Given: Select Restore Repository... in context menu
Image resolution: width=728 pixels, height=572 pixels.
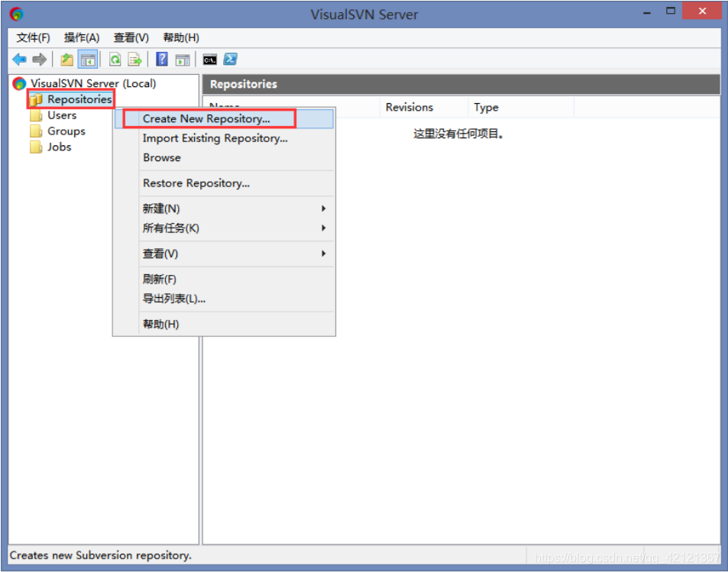Looking at the screenshot, I should 225,183.
